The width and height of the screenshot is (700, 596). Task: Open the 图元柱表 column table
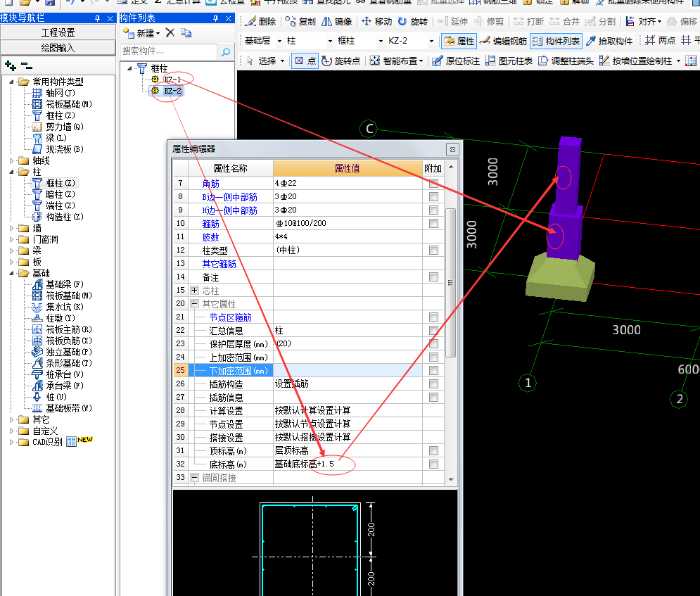click(509, 61)
